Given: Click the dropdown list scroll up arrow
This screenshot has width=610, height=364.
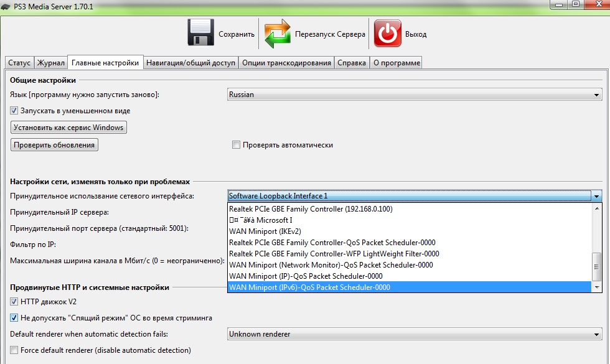Looking at the screenshot, I should 597,208.
